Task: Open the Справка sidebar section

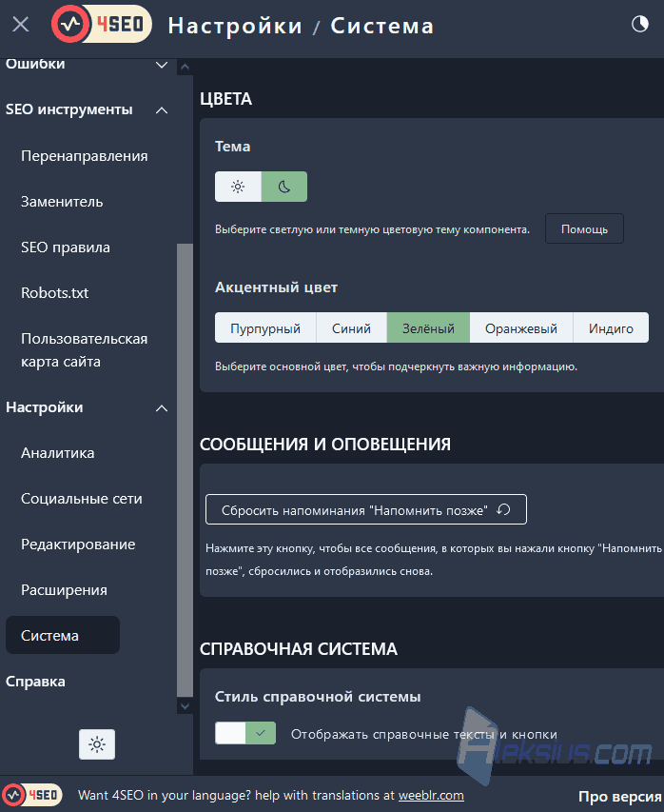Action: click(35, 682)
